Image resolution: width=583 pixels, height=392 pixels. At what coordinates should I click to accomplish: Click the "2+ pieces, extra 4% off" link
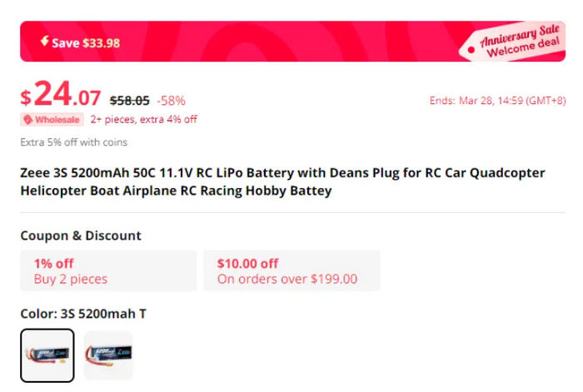pos(144,119)
